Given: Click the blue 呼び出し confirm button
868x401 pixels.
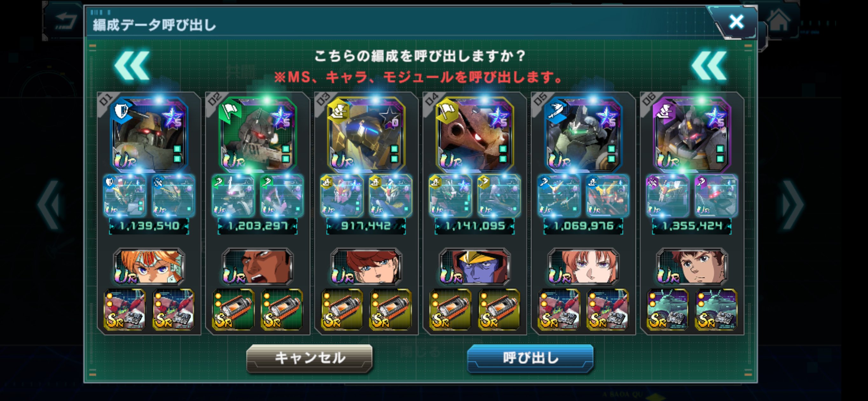Looking at the screenshot, I should (530, 358).
